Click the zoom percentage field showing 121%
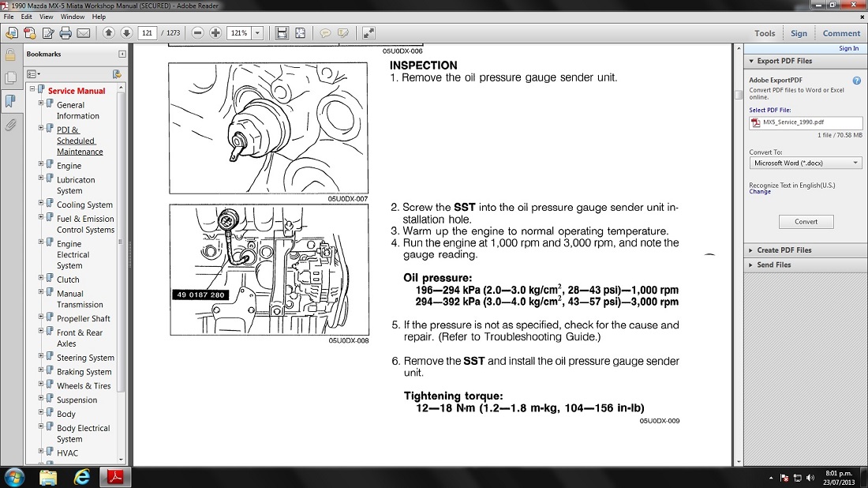 [x=240, y=33]
